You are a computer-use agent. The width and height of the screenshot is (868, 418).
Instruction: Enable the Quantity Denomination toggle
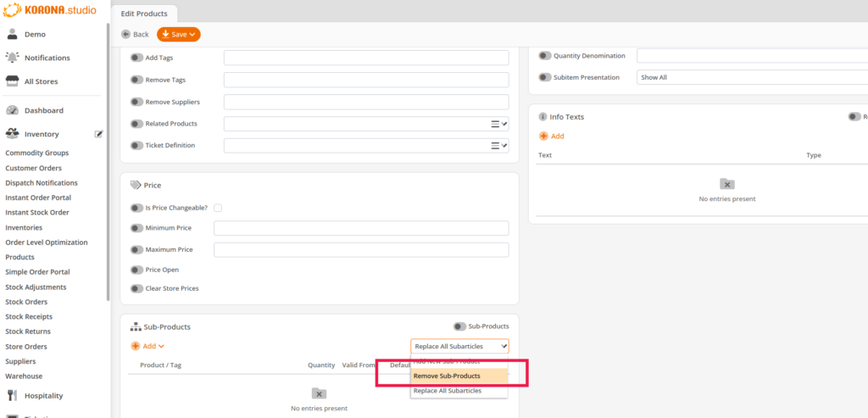pyautogui.click(x=545, y=56)
